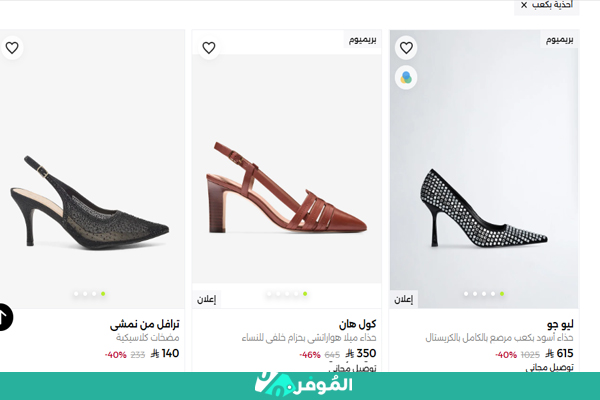The image size is (600, 400).
Task: Click the heart on the black slingback pump
Action: 12,48
